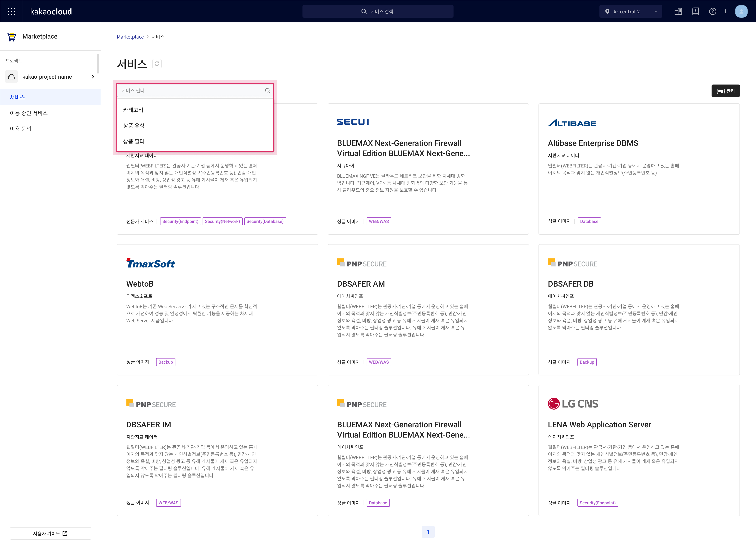
Task: Click PNP SECURE logo on DBSAFER DB
Action: (572, 263)
